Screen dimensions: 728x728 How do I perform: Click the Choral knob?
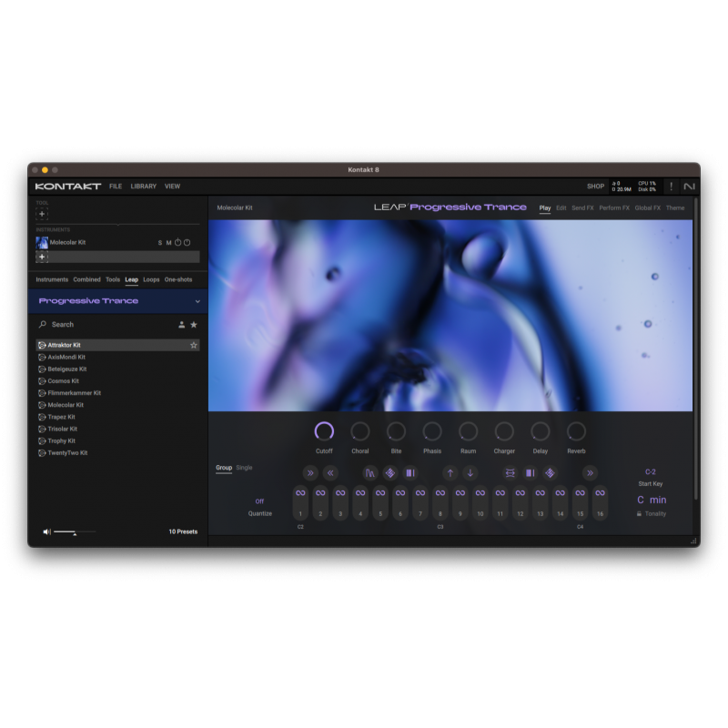[359, 431]
